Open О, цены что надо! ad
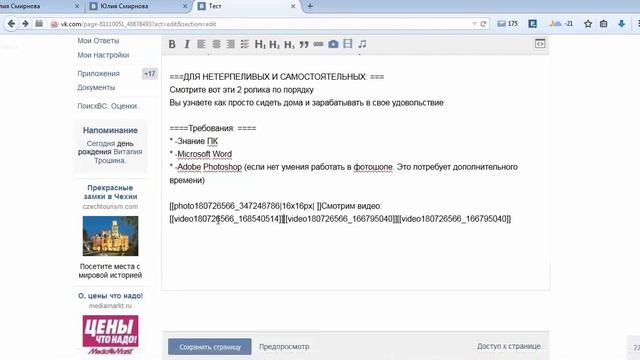This screenshot has width=640, height=360. [x=110, y=296]
